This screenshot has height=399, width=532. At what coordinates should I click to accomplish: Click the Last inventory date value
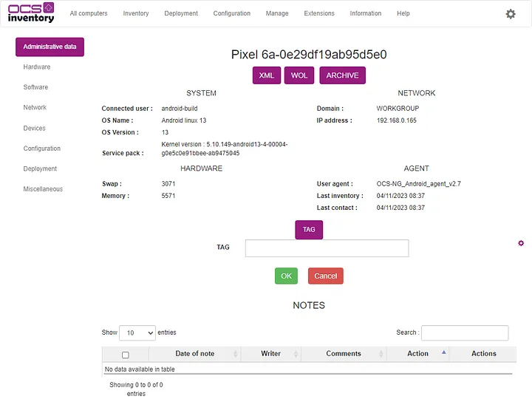(400, 196)
